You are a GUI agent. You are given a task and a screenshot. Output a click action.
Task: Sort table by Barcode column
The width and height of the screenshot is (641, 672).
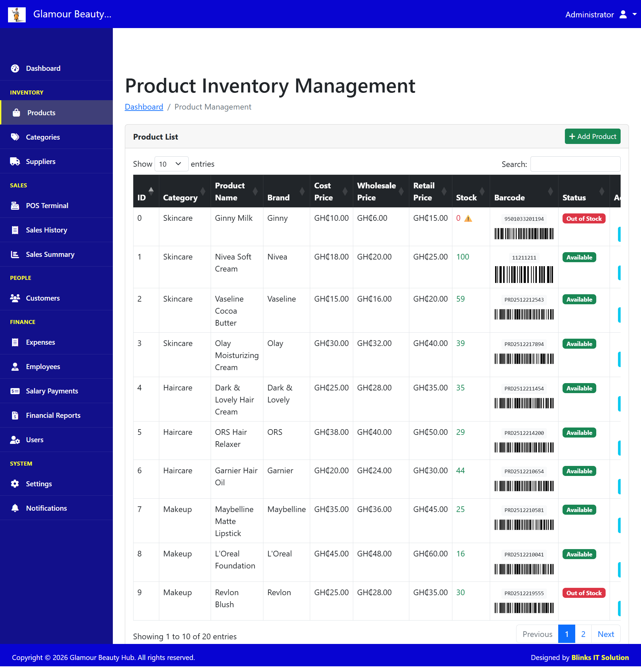pyautogui.click(x=524, y=191)
